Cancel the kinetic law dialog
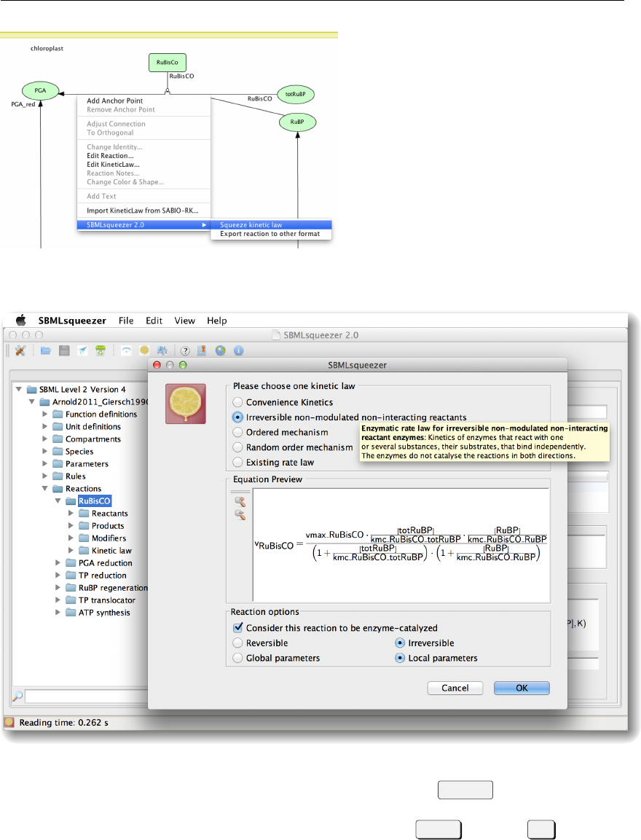 coord(455,688)
